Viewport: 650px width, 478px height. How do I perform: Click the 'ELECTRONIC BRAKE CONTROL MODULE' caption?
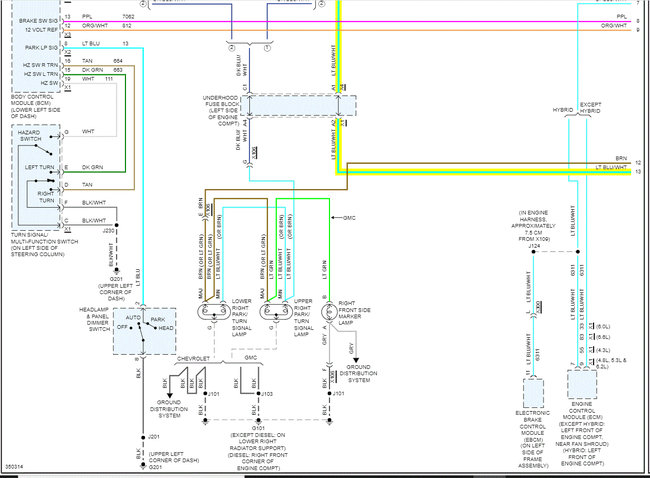tap(533, 423)
